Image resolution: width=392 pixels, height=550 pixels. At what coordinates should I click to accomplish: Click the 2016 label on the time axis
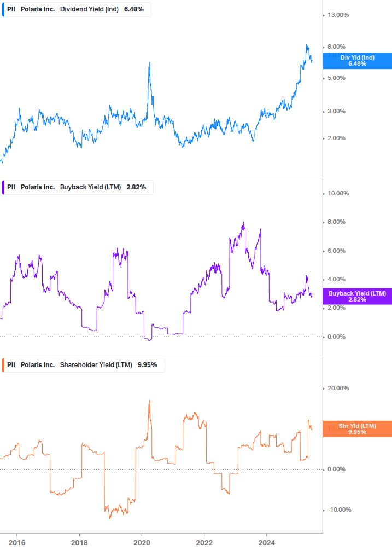[17, 543]
